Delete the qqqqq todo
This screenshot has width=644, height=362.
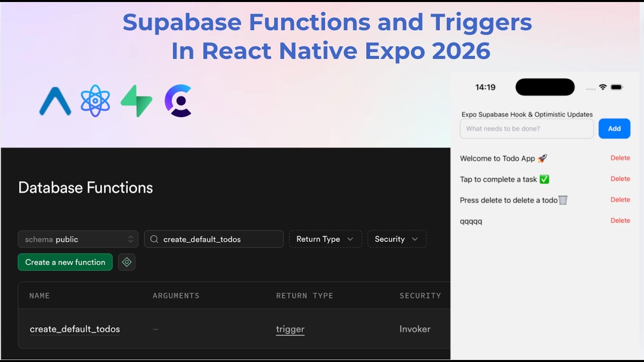point(620,221)
